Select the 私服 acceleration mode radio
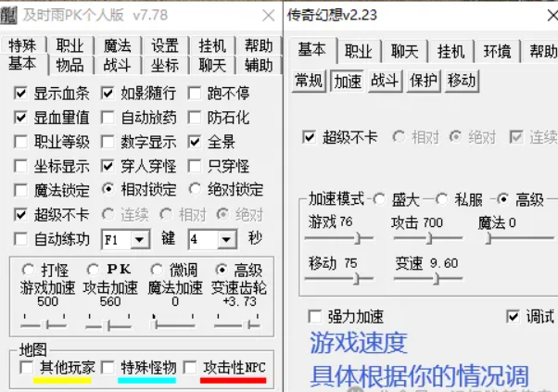558x392 pixels. pyautogui.click(x=441, y=199)
